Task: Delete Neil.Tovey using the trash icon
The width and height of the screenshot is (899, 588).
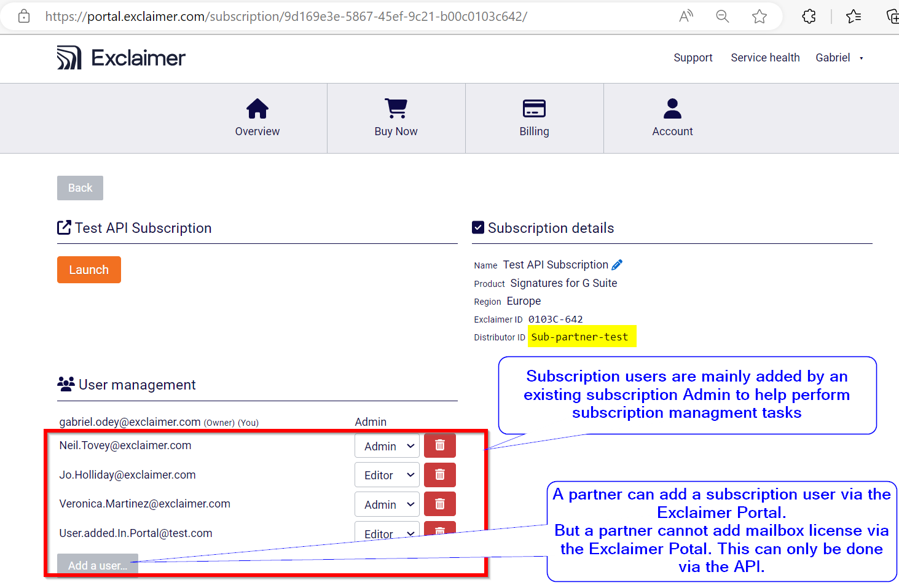Action: pyautogui.click(x=439, y=445)
